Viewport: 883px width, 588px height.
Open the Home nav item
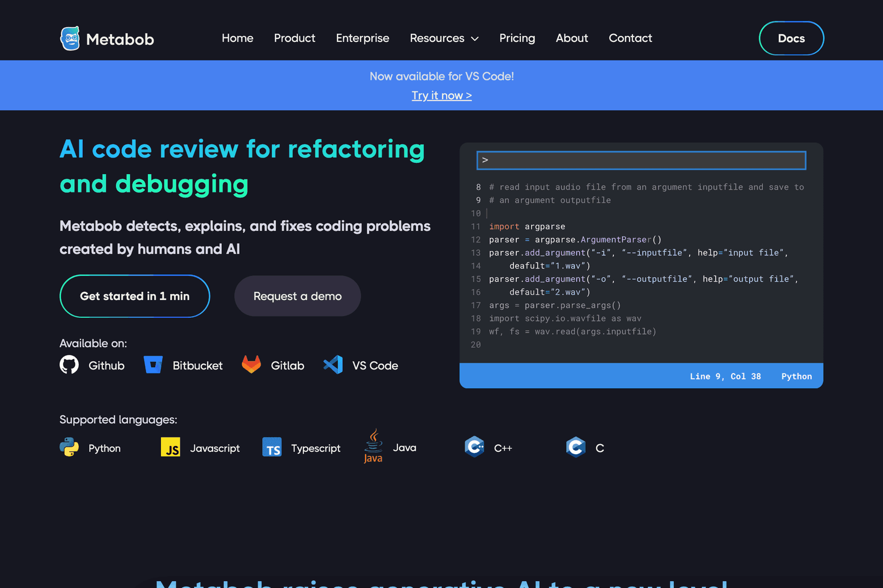tap(237, 38)
